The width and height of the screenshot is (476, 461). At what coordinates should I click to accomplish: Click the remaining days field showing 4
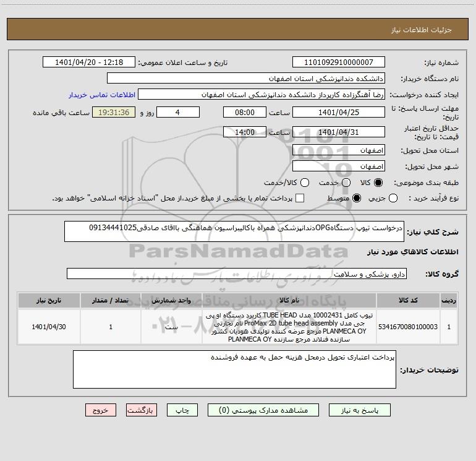coord(178,112)
